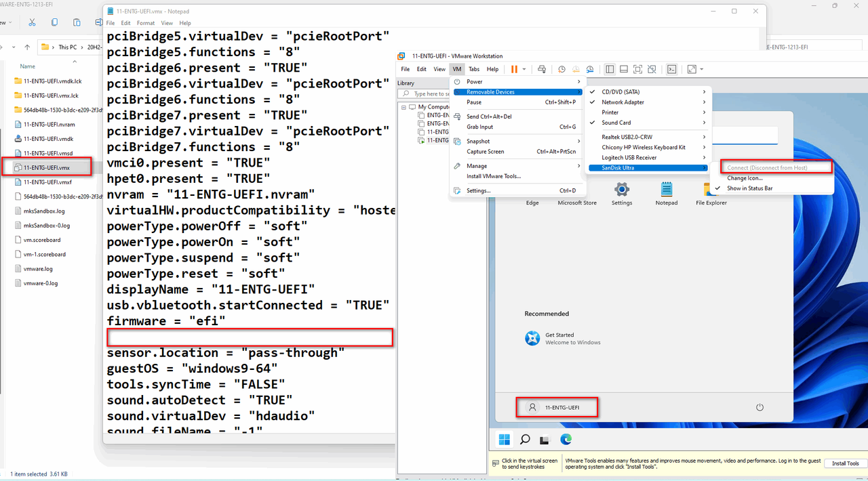This screenshot has height=481, width=868.
Task: Open the Help menu in VMware Workstation
Action: pos(492,69)
